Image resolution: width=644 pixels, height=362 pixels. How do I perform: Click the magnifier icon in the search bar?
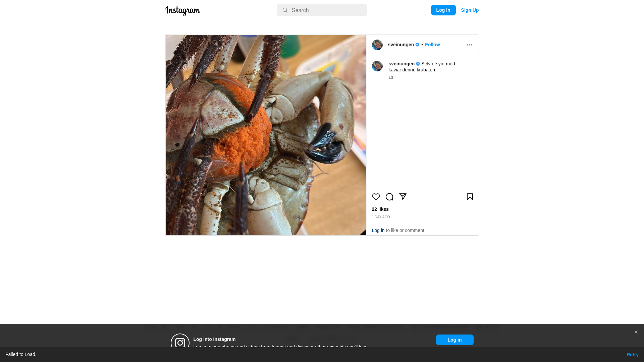[x=285, y=10]
